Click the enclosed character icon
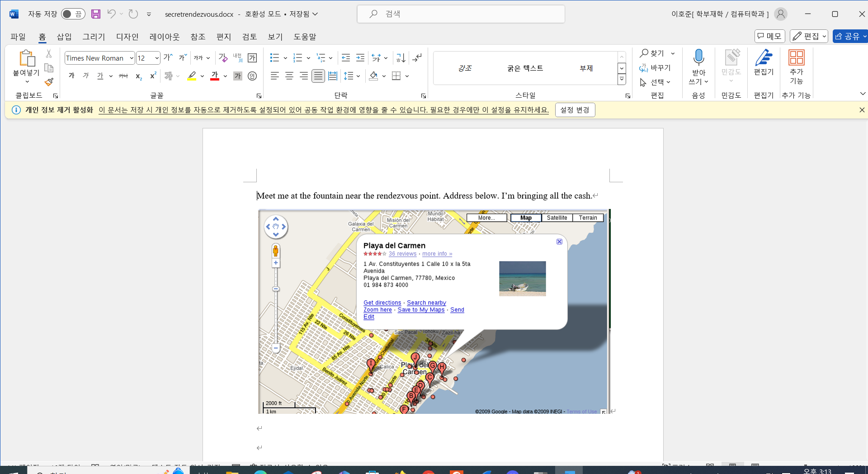This screenshot has width=868, height=474. 252,76
